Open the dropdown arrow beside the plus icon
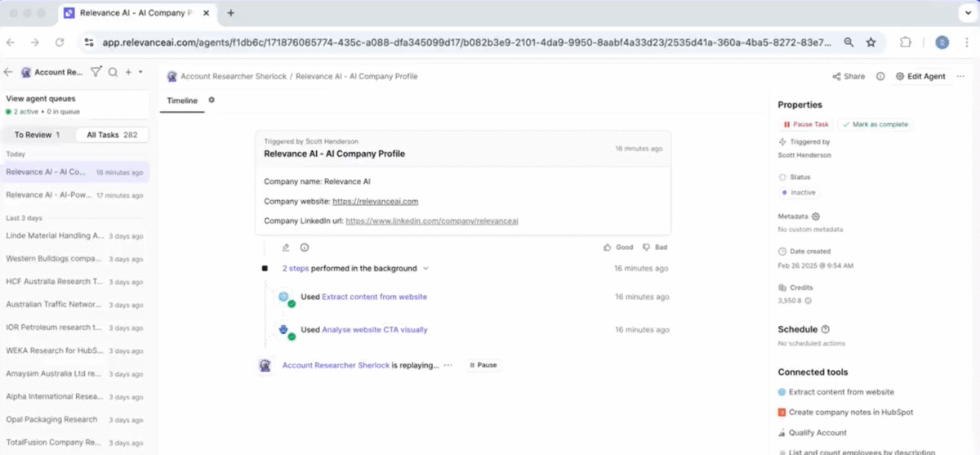 140,72
